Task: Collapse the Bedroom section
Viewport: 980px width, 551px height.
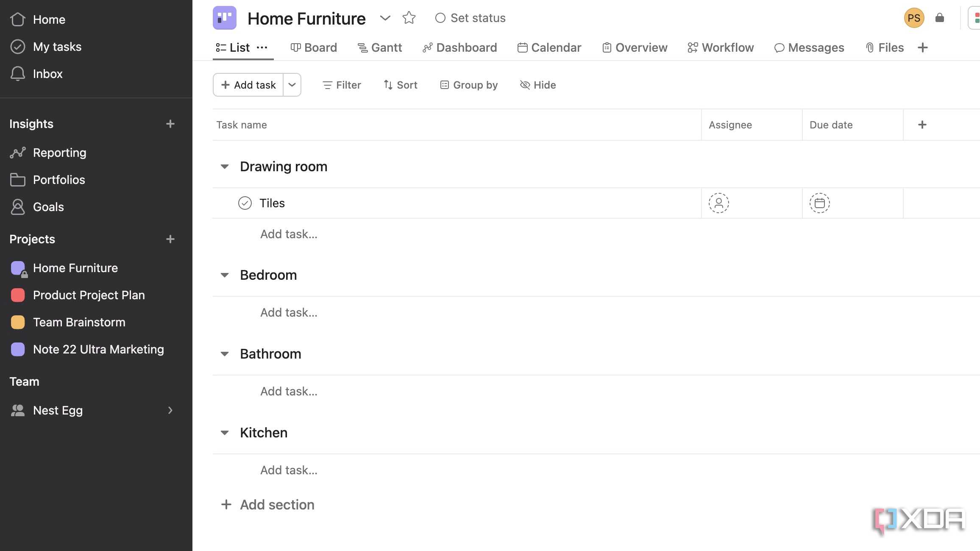Action: 225,275
